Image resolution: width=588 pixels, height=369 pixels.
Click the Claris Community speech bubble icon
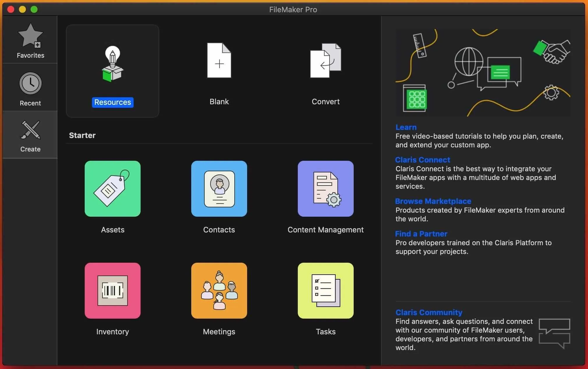(x=554, y=333)
